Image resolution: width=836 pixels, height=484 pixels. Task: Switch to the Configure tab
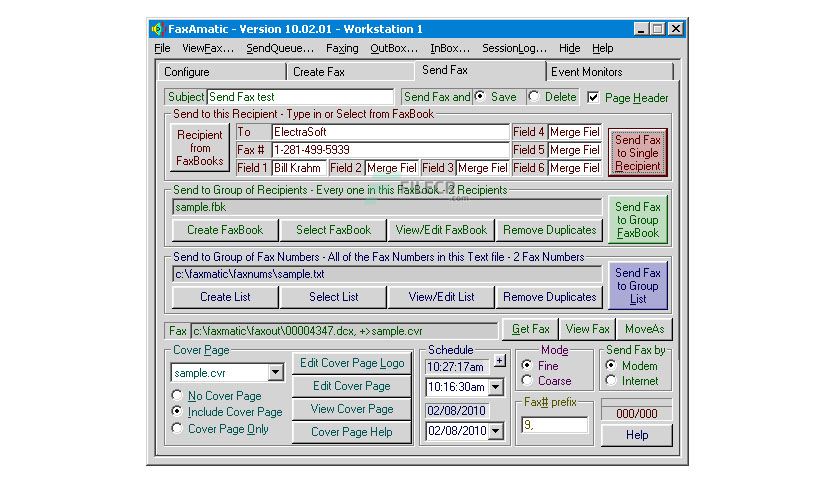(221, 71)
